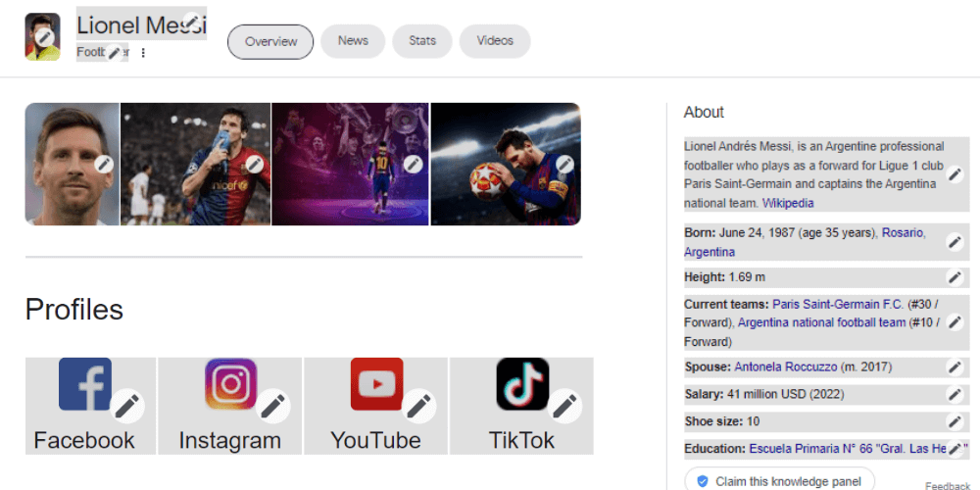This screenshot has width=980, height=490.
Task: Edit the About description pencil icon
Action: pyautogui.click(x=955, y=174)
